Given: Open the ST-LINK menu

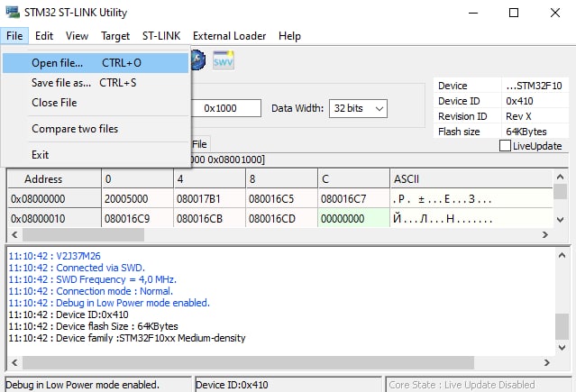Looking at the screenshot, I should [161, 36].
